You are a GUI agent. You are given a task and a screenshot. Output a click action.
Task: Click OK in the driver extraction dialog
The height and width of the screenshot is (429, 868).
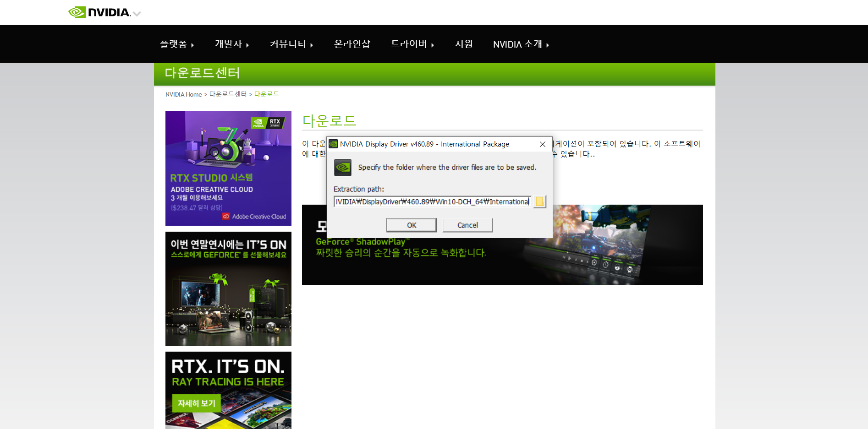click(x=412, y=225)
